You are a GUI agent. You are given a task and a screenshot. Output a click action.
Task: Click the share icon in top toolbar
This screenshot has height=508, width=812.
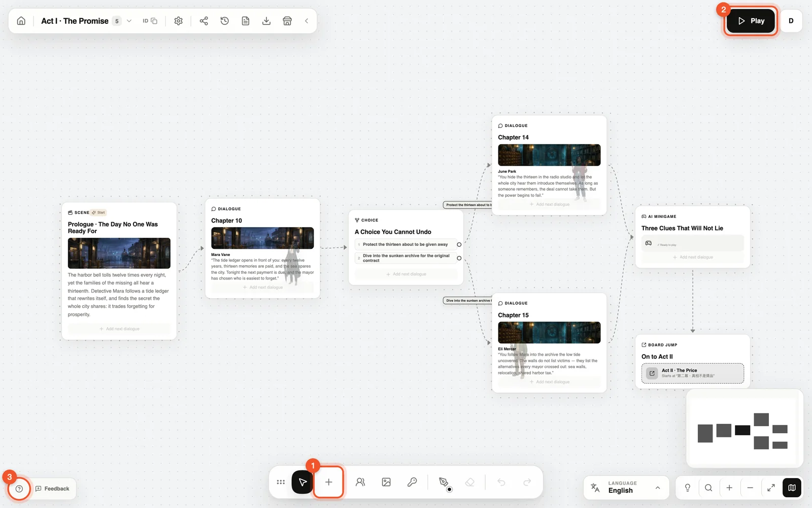click(x=204, y=21)
